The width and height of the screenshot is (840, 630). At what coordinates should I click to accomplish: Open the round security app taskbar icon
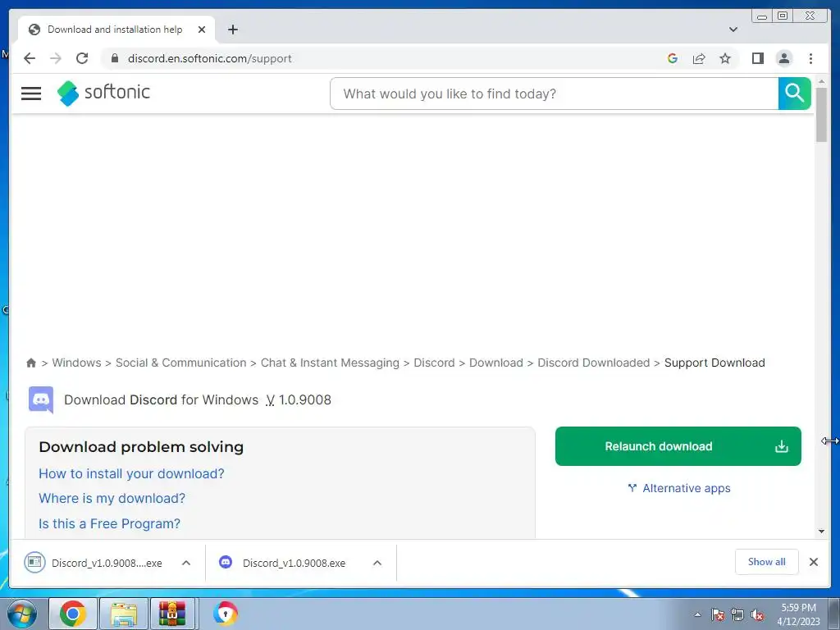[225, 614]
